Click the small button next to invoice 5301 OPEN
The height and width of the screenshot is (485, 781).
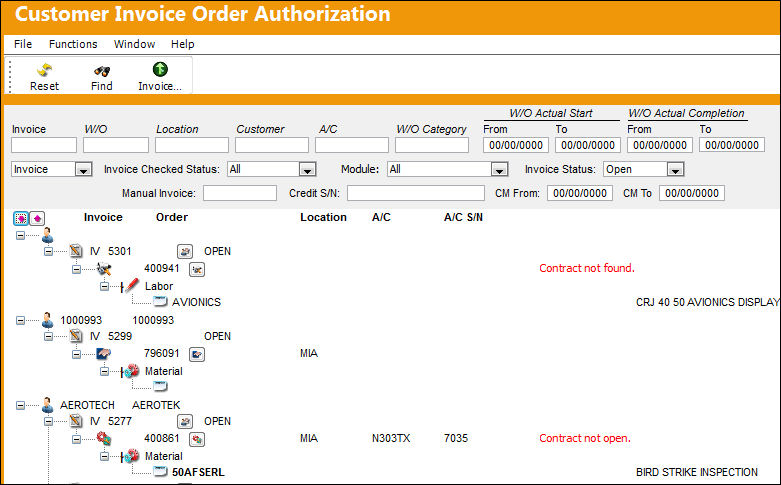pos(185,251)
